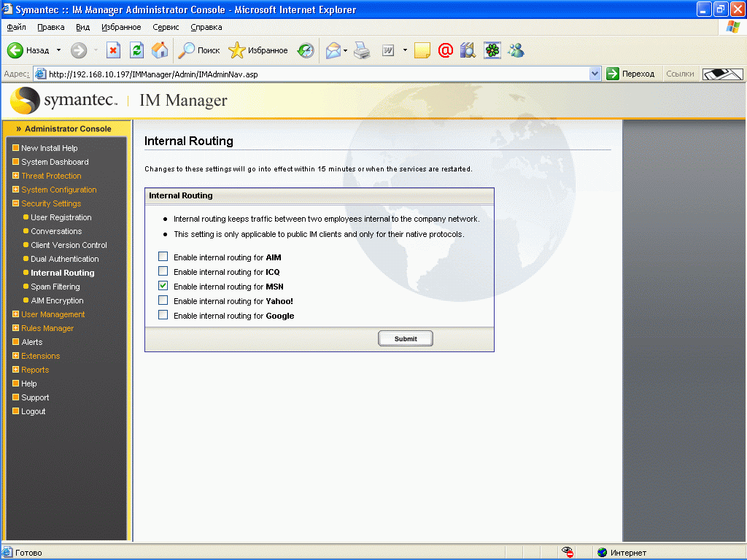Click the yellow note icon in toolbar
The height and width of the screenshot is (560, 747).
pyautogui.click(x=422, y=50)
